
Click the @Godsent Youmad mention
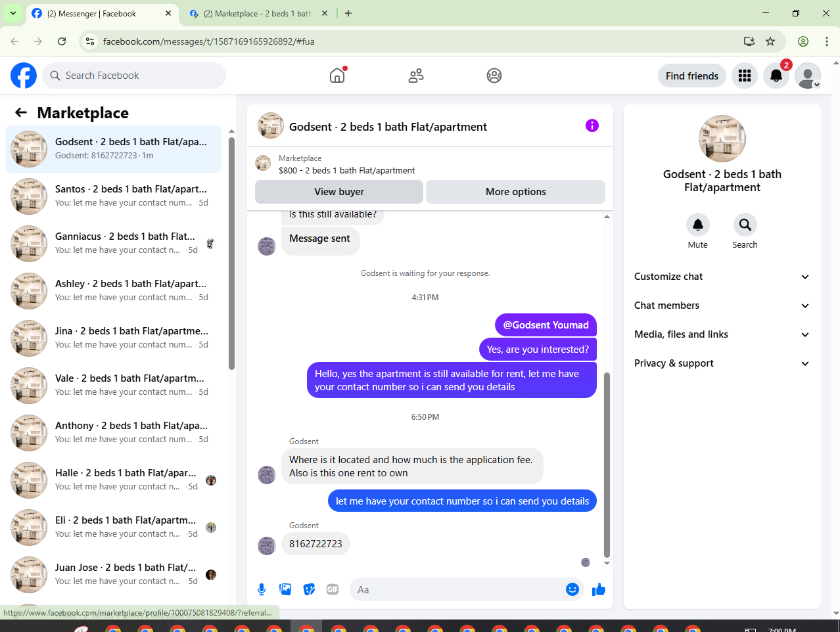tap(546, 325)
